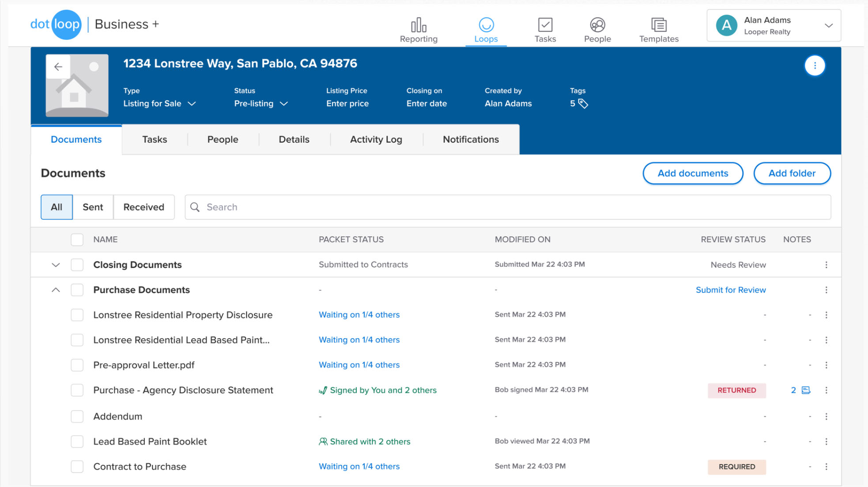This screenshot has width=868, height=487.
Task: Expand the Closing Documents folder
Action: point(56,265)
